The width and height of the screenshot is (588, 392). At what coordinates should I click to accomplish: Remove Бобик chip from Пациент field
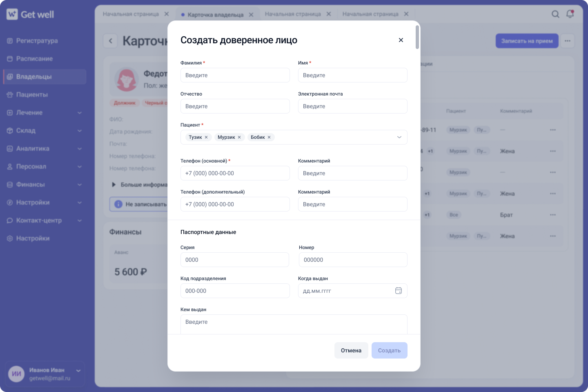point(269,137)
